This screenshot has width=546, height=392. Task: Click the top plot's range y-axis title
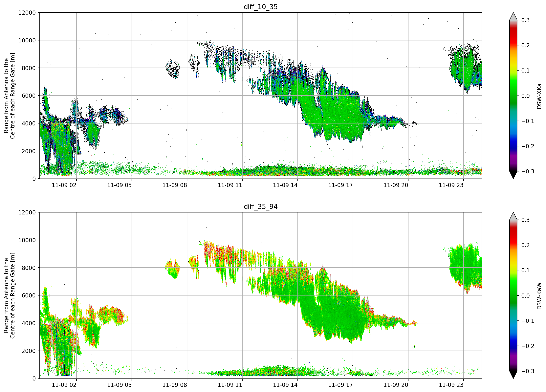[9, 96]
